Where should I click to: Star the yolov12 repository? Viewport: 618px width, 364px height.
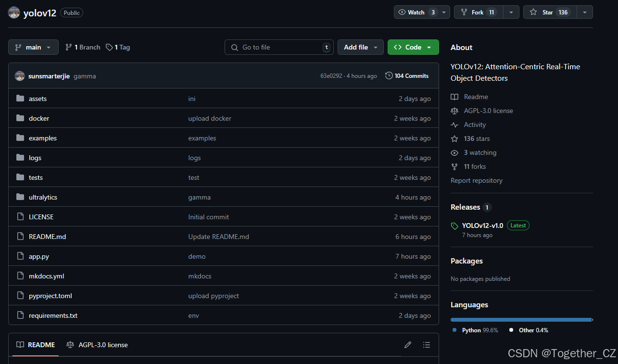(550, 12)
